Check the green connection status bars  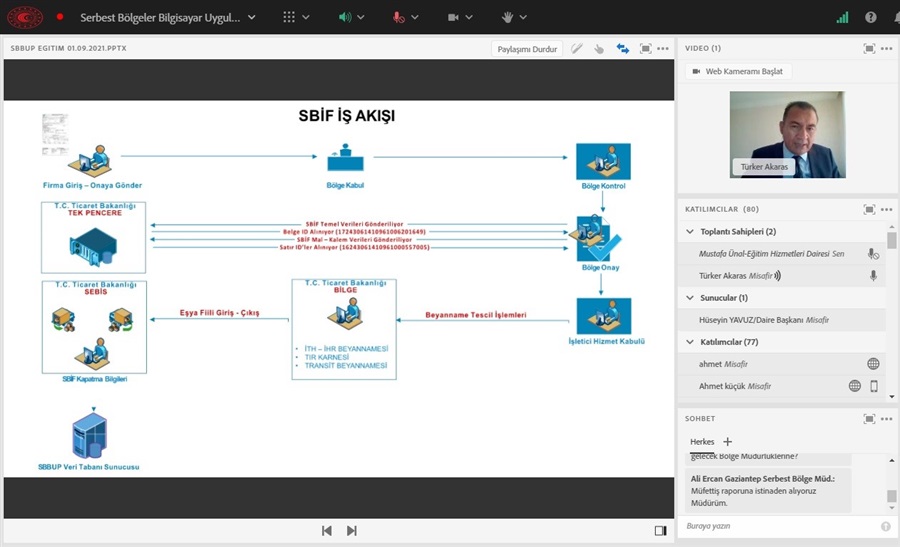pyautogui.click(x=842, y=17)
